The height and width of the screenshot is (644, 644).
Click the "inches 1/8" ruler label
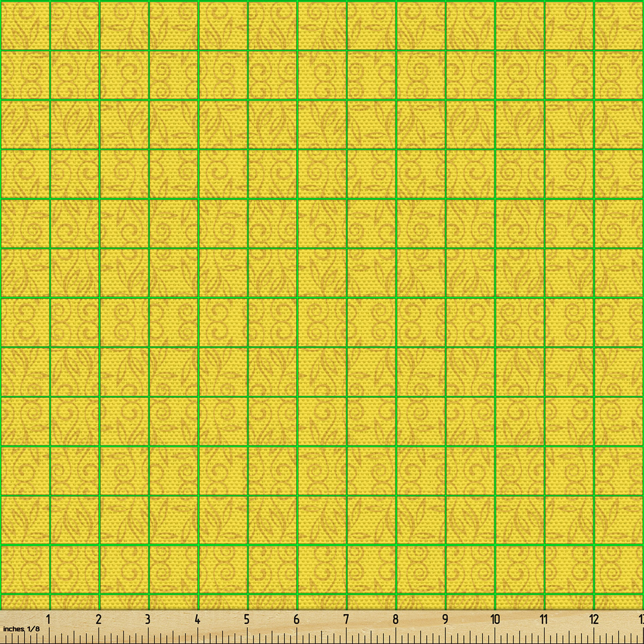21,629
